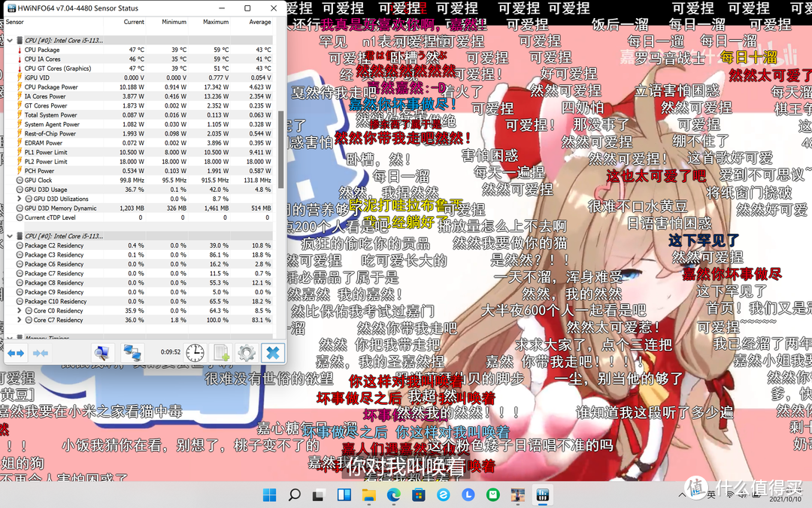812x508 pixels.
Task: Collapse the first CPU [#0] Intel Core group
Action: tap(9, 41)
